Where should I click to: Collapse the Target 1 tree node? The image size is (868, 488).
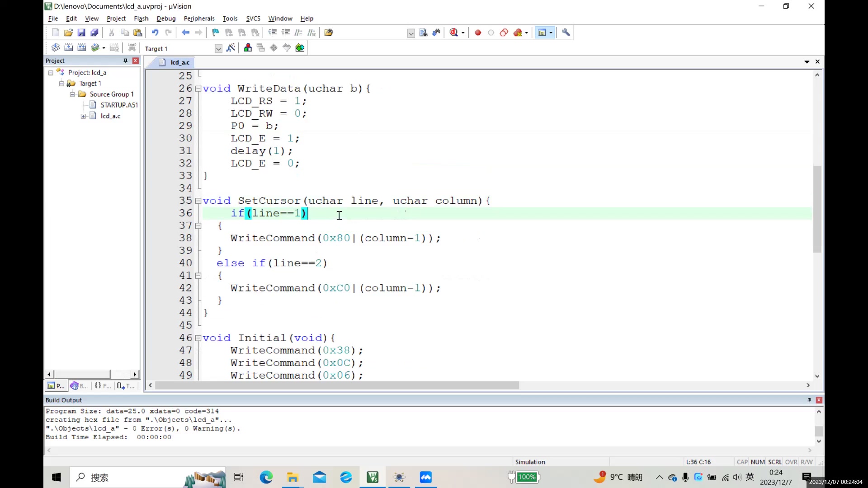pos(61,84)
